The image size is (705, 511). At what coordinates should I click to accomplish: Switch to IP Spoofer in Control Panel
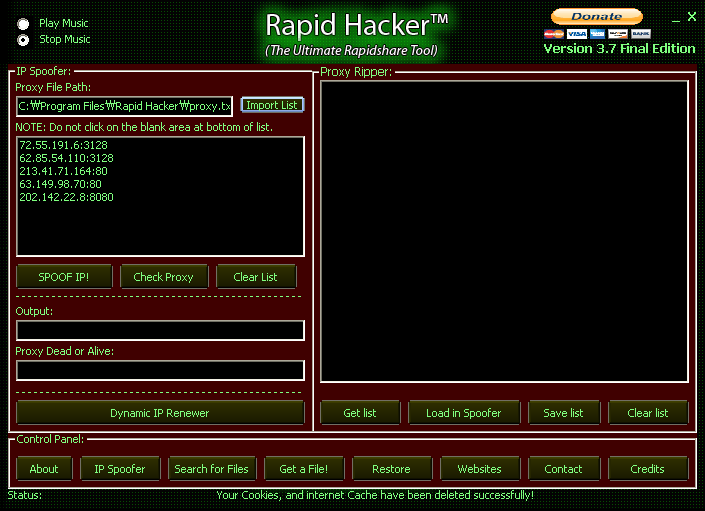tap(120, 469)
